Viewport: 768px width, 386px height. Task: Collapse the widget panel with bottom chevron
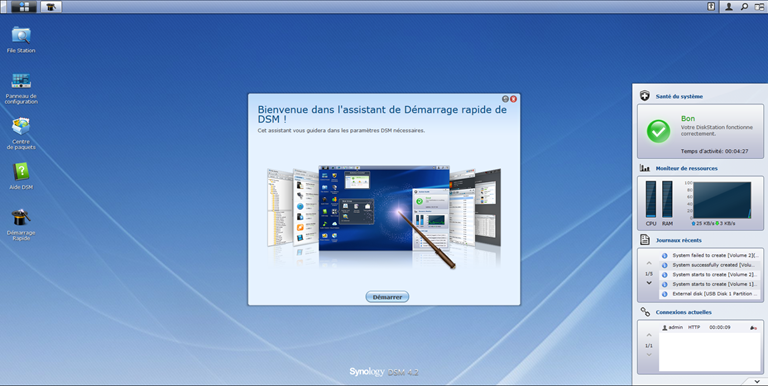pos(757,381)
